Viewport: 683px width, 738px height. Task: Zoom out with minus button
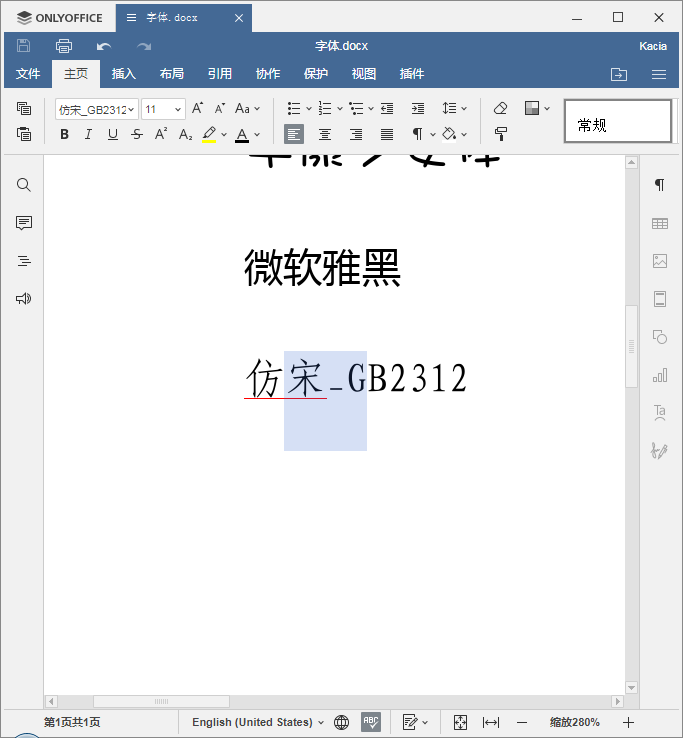pyautogui.click(x=522, y=722)
